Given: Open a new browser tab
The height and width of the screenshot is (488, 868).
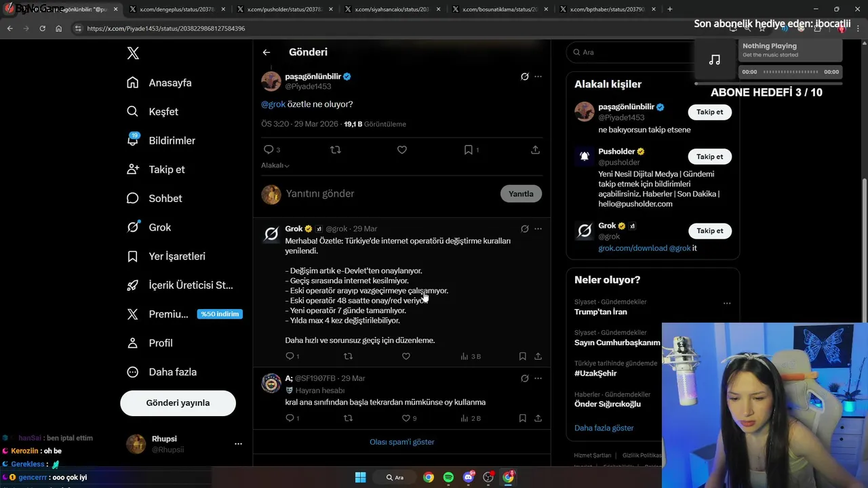Looking at the screenshot, I should (x=669, y=9).
